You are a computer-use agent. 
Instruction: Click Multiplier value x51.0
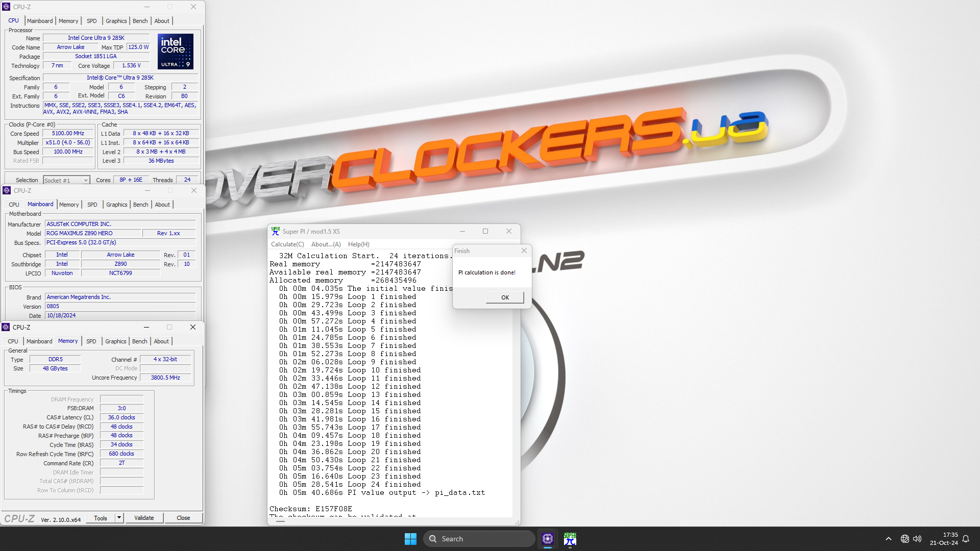[x=68, y=143]
